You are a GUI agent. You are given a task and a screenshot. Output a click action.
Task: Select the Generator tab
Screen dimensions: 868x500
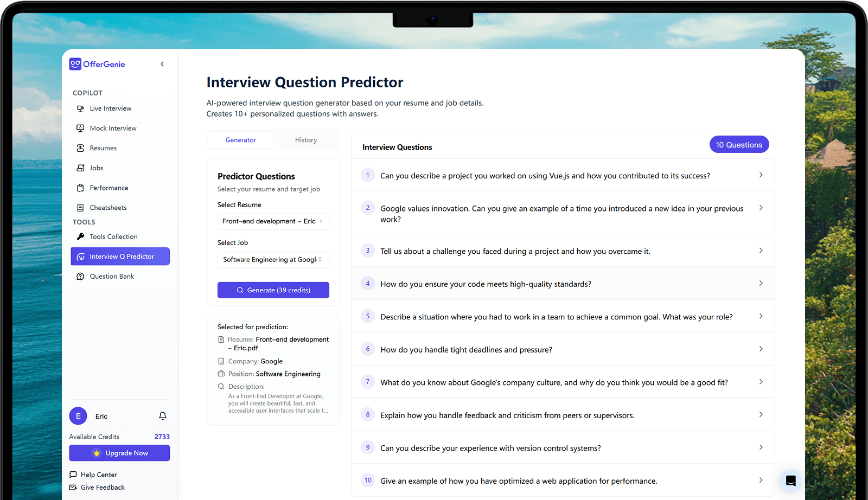pyautogui.click(x=241, y=140)
